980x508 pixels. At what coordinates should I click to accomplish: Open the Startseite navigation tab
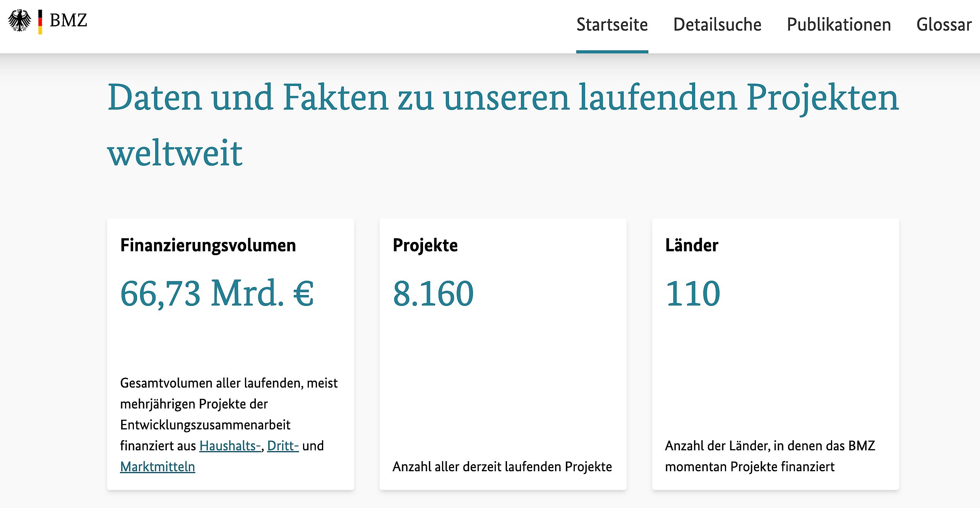point(612,24)
